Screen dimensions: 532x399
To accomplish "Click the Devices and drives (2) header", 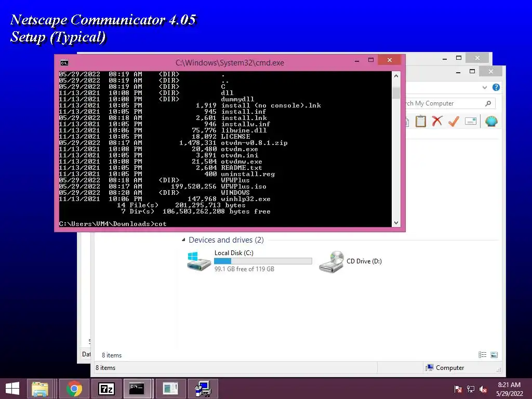I will click(226, 240).
